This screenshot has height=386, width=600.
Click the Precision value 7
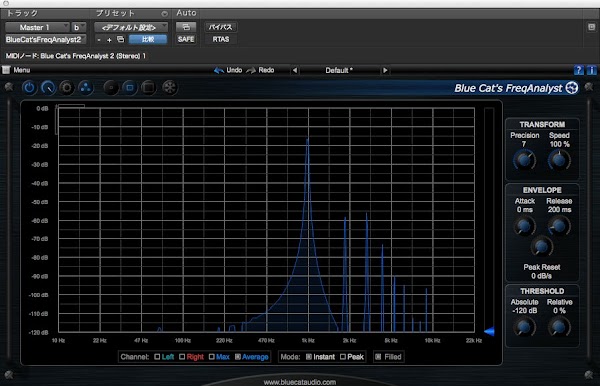[x=524, y=144]
